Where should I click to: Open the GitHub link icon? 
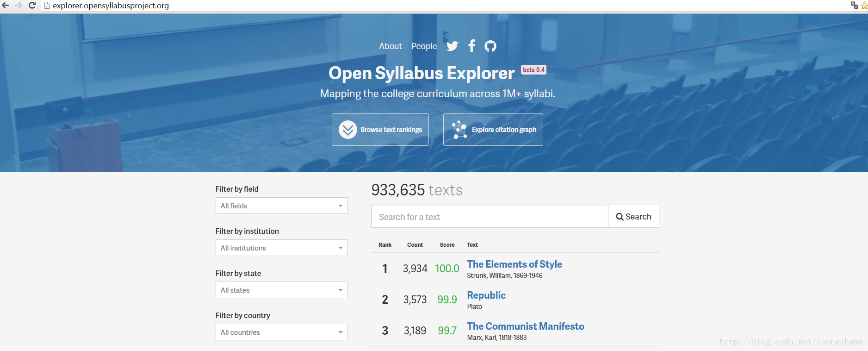coord(490,46)
